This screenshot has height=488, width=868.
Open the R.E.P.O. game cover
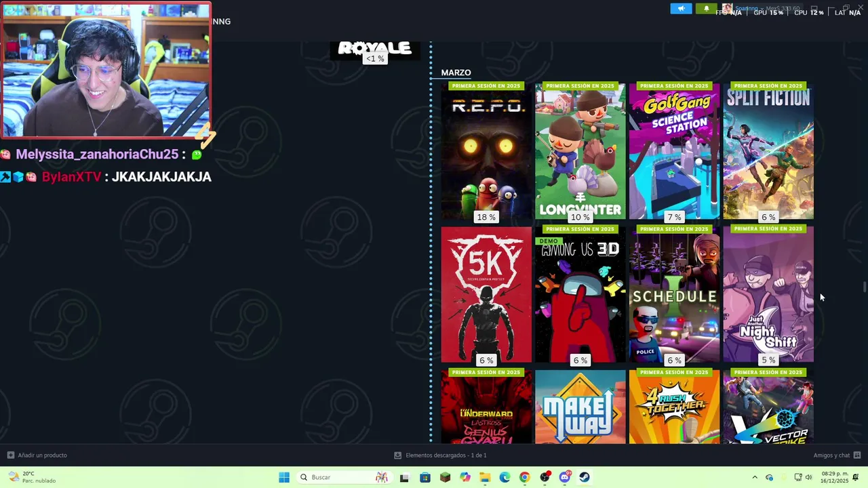(x=486, y=150)
